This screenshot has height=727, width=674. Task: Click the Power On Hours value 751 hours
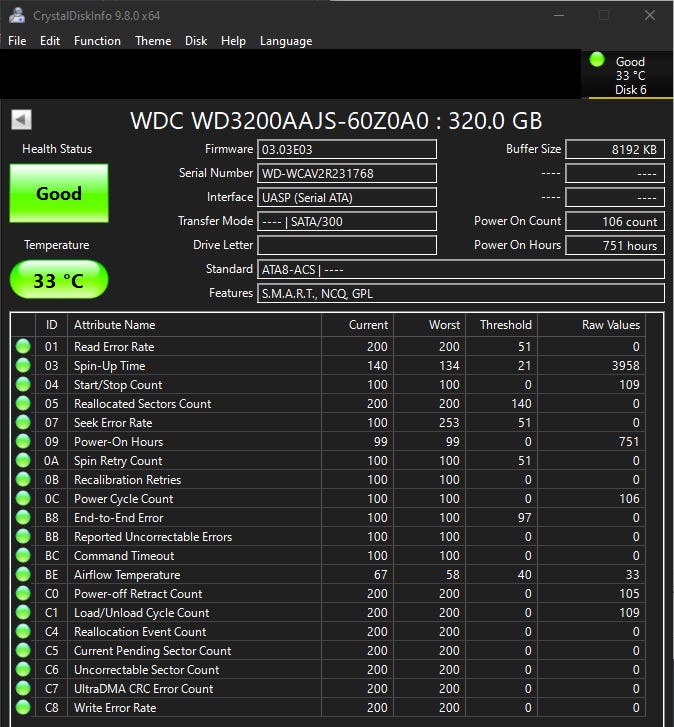coord(615,245)
